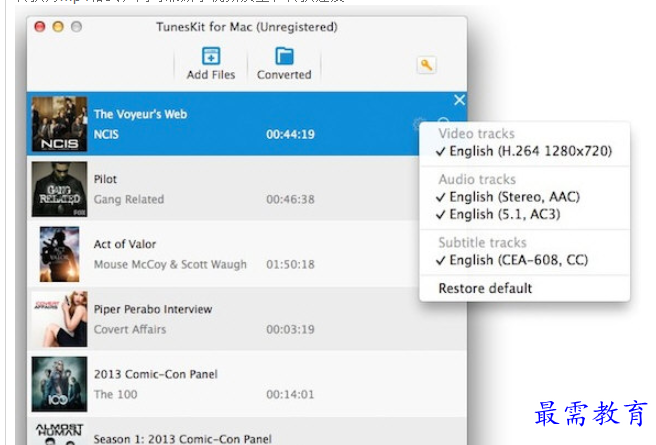Click the 00:46:38 duration
The width and height of the screenshot is (656, 445).
point(290,199)
